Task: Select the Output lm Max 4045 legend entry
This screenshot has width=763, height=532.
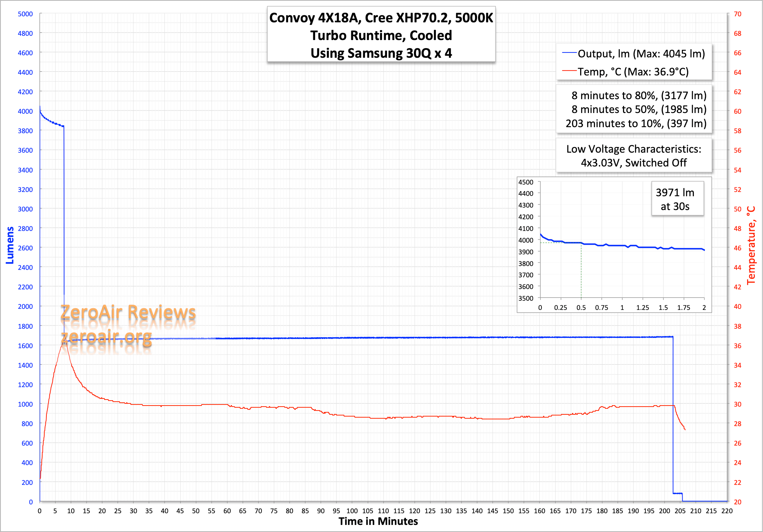Action: 641,53
